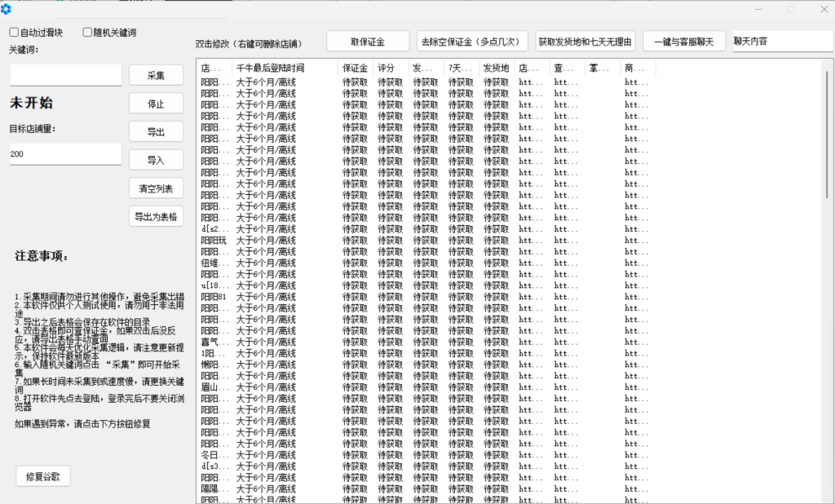Click the 采集 button to start collecting

click(x=156, y=74)
